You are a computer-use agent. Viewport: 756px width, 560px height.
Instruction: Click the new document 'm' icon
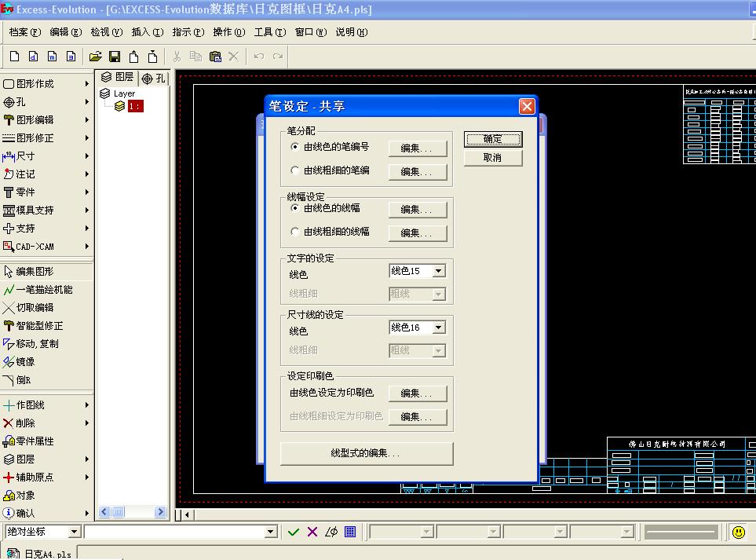point(52,57)
